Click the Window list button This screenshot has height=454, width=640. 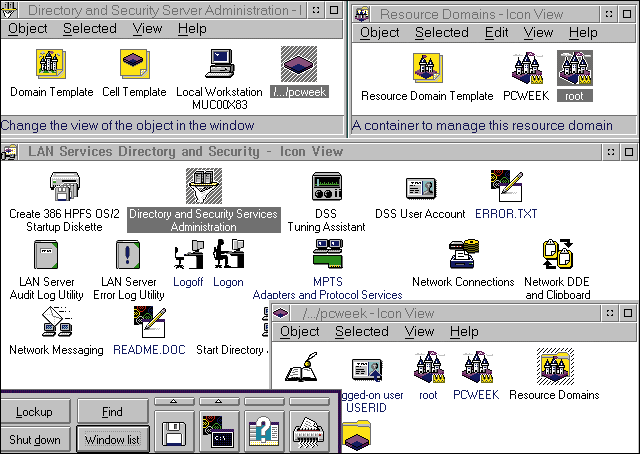tap(113, 440)
